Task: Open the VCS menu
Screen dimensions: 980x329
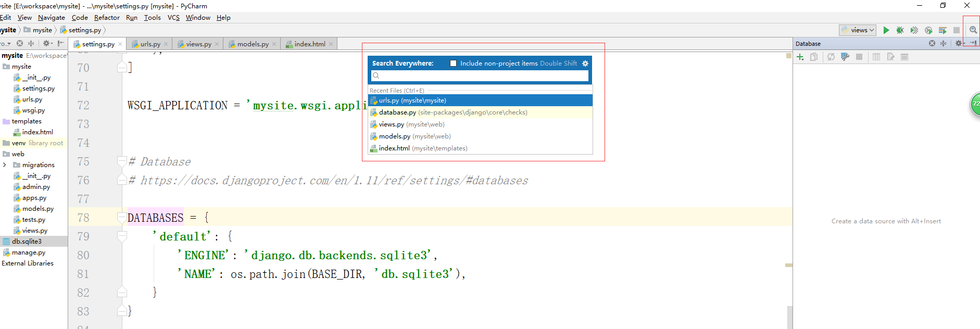Action: click(173, 18)
